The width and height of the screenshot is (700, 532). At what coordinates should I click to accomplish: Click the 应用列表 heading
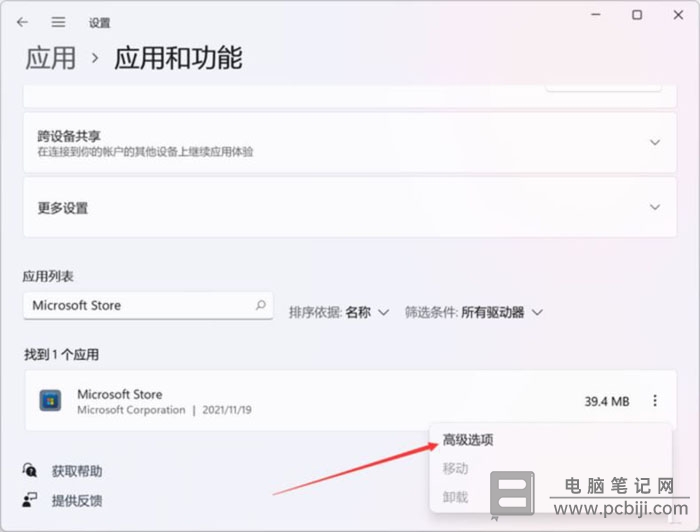pos(48,276)
